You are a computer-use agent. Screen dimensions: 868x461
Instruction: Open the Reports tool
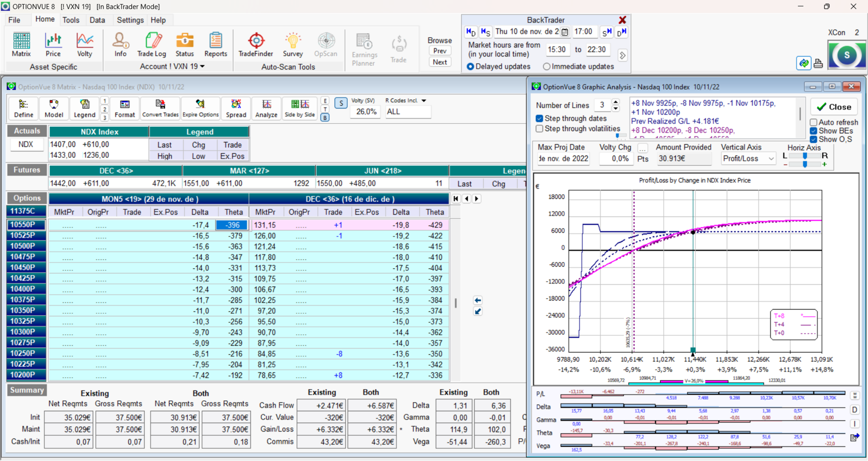click(x=216, y=45)
